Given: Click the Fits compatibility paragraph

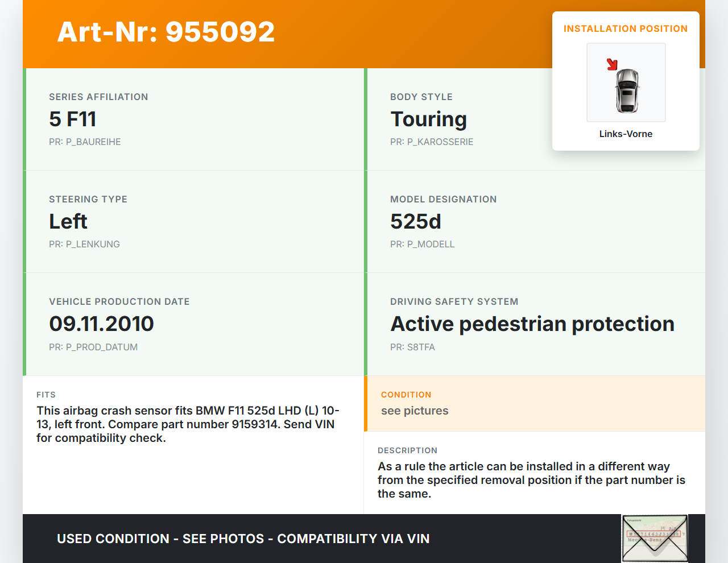Looking at the screenshot, I should point(188,424).
